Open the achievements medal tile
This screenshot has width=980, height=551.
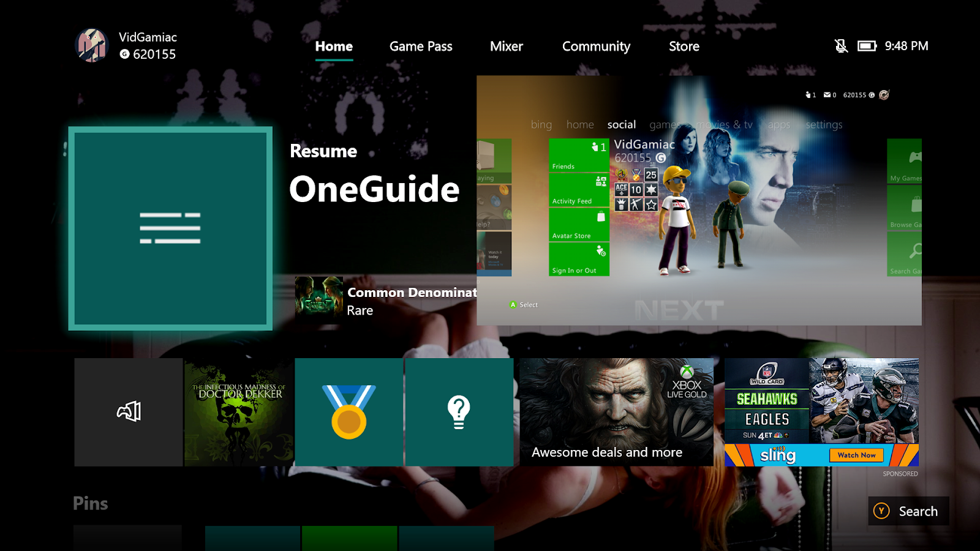[x=349, y=412]
